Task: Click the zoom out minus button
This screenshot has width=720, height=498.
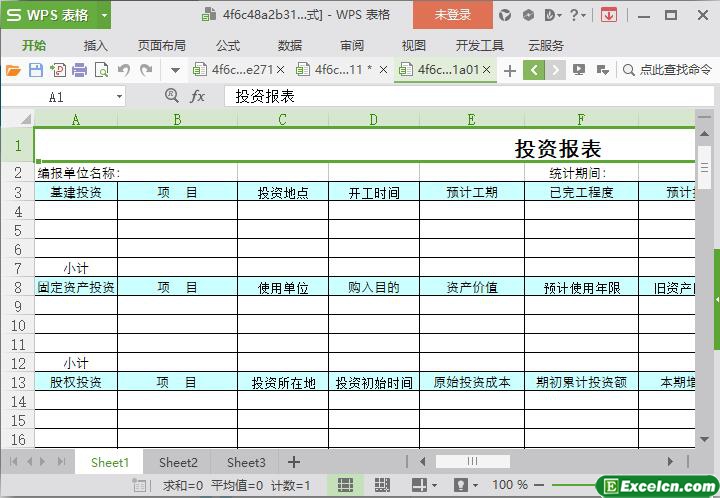Action: 541,485
